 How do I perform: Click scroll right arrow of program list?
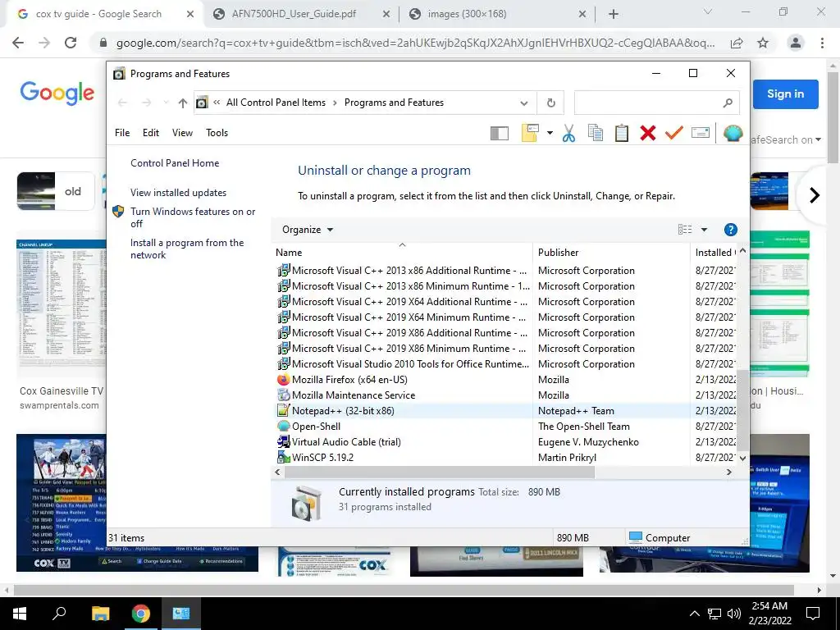click(729, 472)
